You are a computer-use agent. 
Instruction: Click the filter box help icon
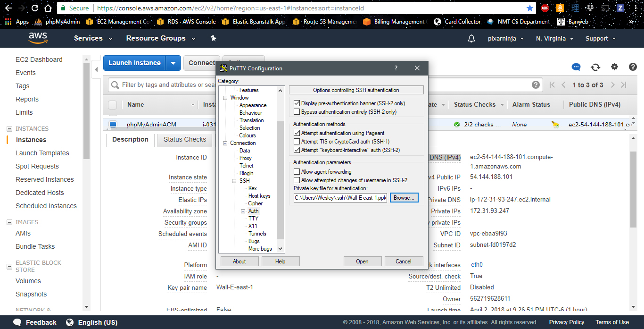tap(536, 85)
